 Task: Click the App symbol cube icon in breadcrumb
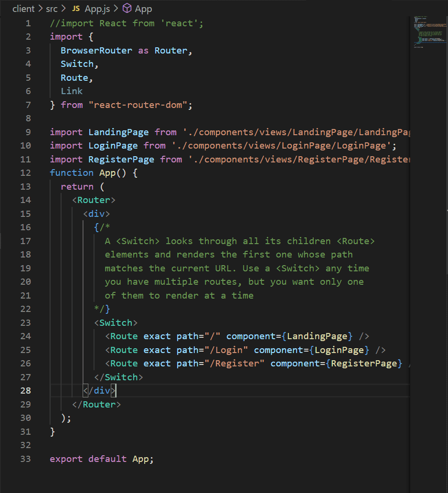tap(127, 8)
